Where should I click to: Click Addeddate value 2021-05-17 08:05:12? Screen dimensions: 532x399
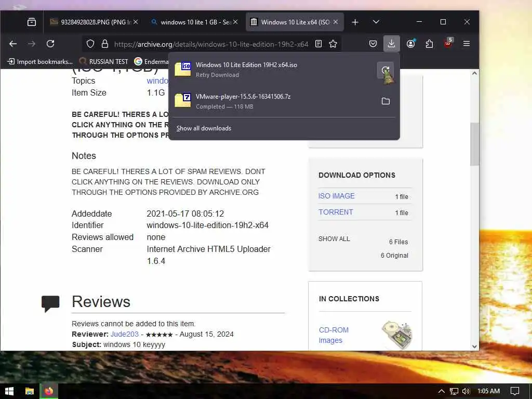pos(185,214)
